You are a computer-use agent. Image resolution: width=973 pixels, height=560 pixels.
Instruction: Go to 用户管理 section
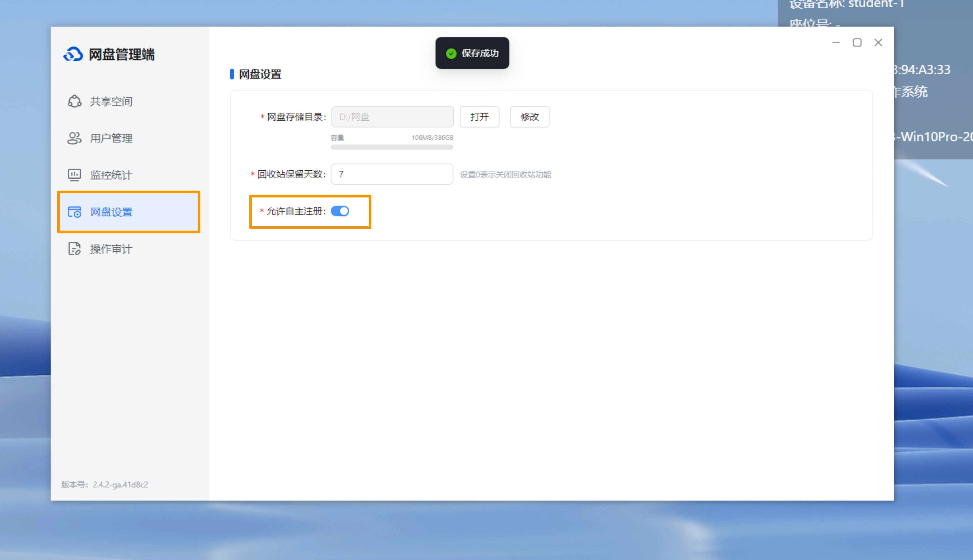tap(111, 139)
